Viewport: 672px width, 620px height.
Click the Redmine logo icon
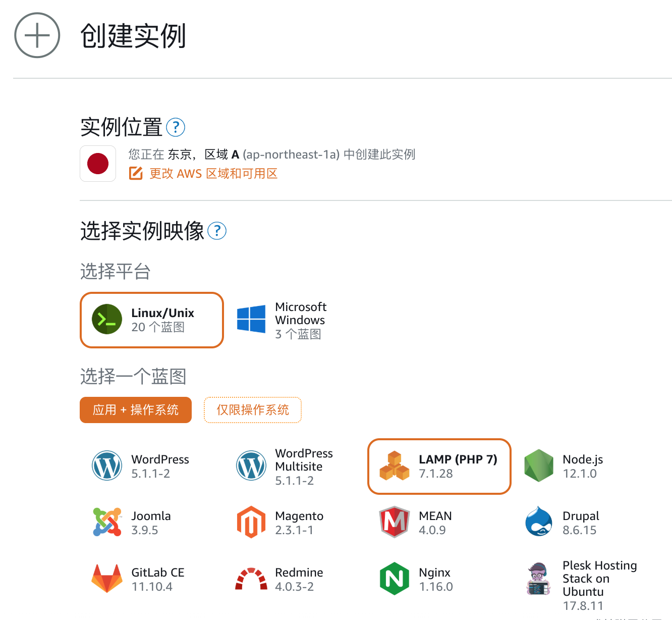(251, 579)
